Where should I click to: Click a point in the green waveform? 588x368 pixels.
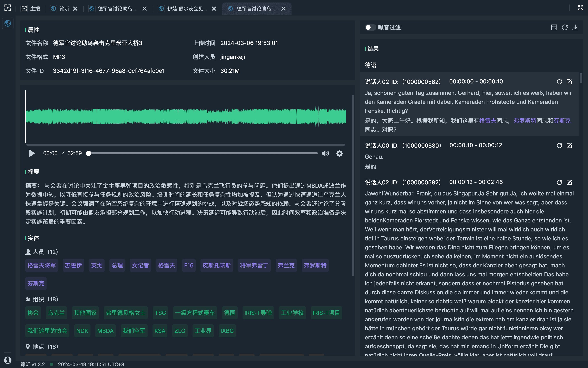pyautogui.click(x=186, y=116)
